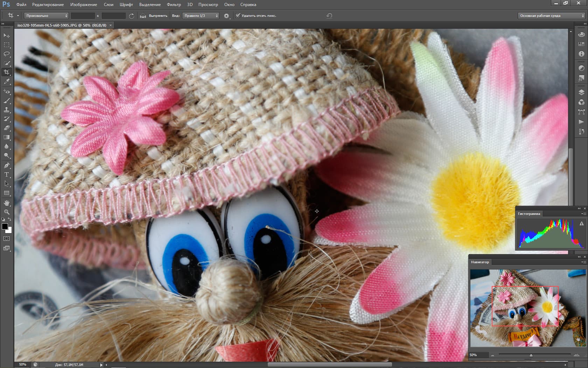Uncheck 'Удалить отсеч. пикс.' checkbox

(x=238, y=16)
